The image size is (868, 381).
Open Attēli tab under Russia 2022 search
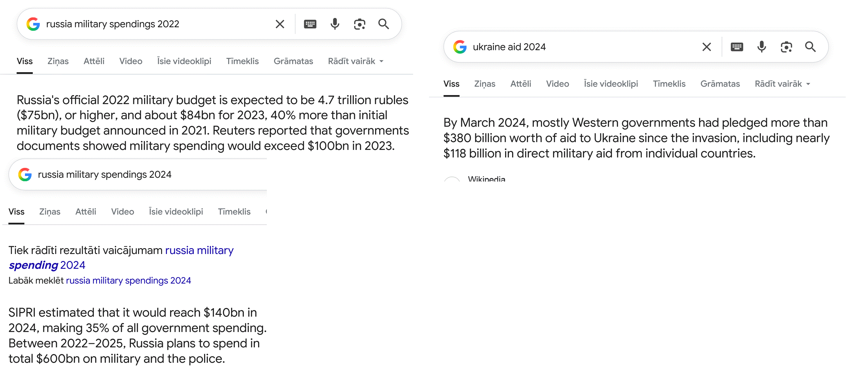(94, 61)
